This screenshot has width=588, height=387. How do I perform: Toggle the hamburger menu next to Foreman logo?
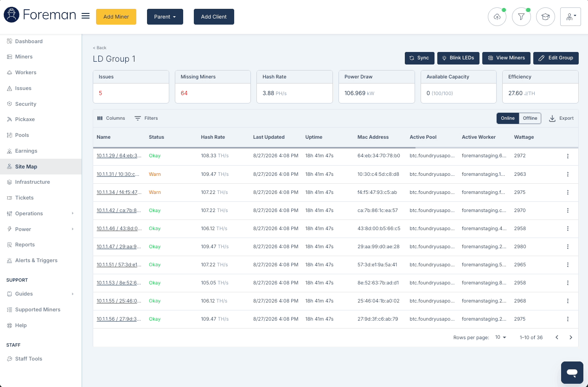pyautogui.click(x=85, y=16)
